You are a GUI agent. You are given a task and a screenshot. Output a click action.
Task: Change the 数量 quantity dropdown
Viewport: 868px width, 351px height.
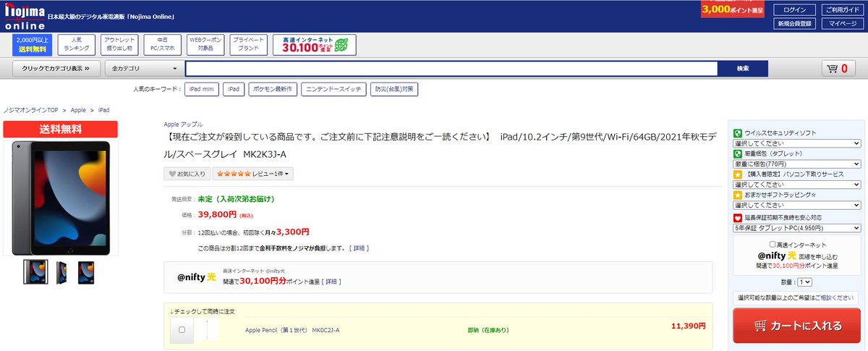pos(804,282)
